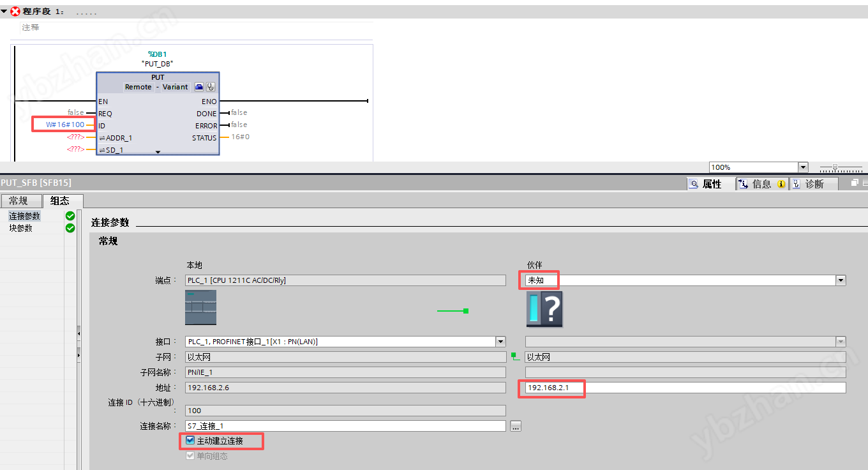Viewport: 868px width, 470px height.
Task: Switch to the 常规 tab
Action: (19, 201)
